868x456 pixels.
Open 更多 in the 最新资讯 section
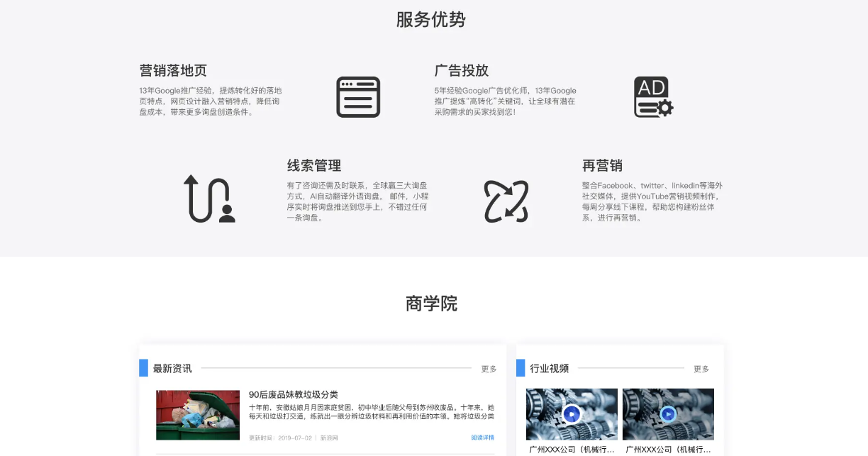pyautogui.click(x=489, y=369)
